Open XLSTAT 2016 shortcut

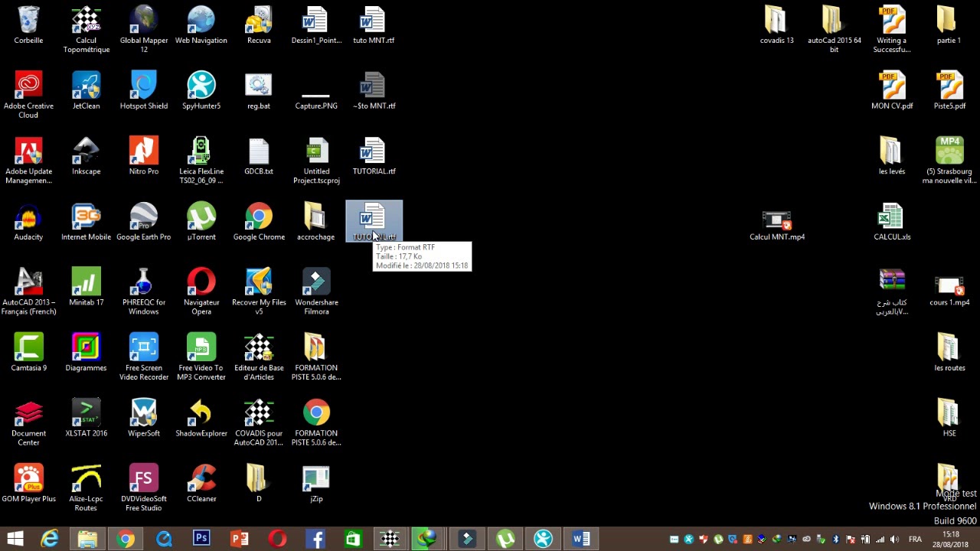pos(86,418)
